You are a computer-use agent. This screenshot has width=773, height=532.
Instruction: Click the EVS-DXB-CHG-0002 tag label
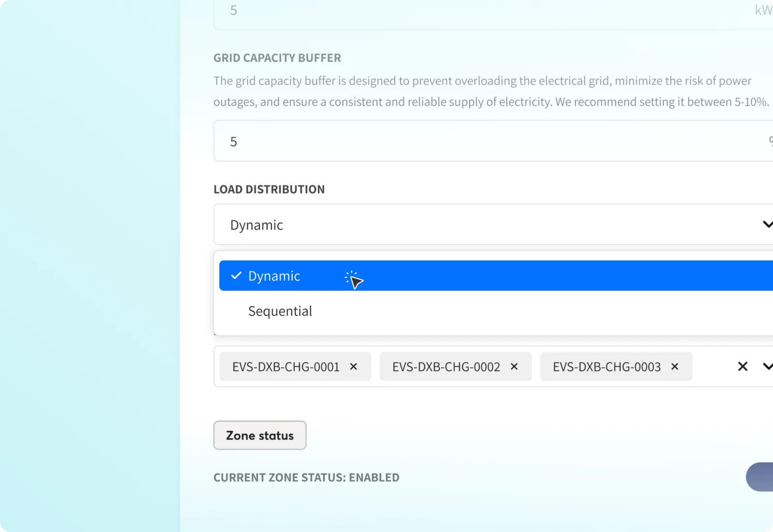click(446, 367)
